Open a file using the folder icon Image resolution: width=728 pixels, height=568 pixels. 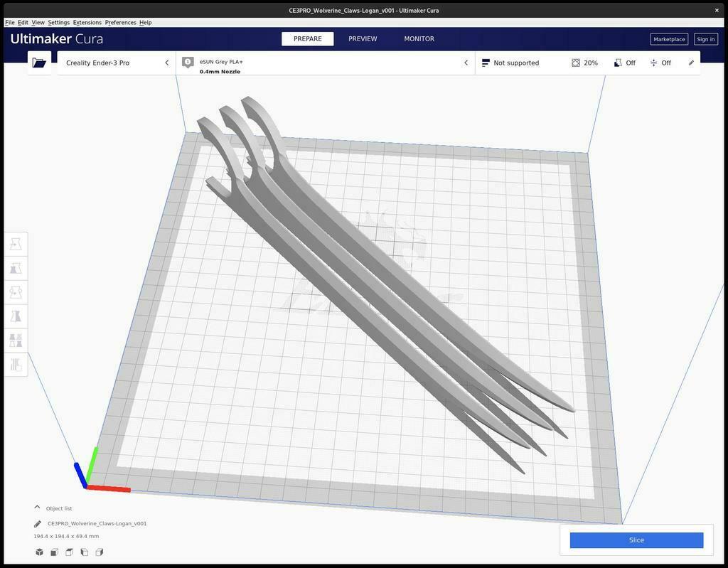point(39,63)
